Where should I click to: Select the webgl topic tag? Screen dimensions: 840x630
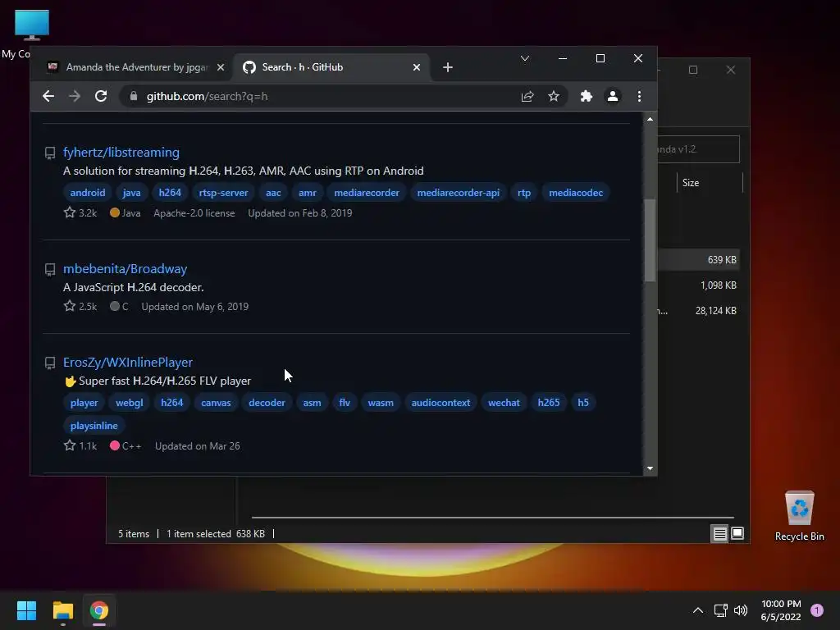(x=129, y=403)
